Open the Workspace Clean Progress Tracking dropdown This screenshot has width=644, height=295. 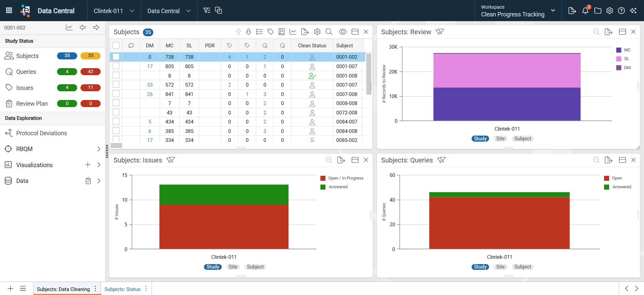pyautogui.click(x=518, y=11)
